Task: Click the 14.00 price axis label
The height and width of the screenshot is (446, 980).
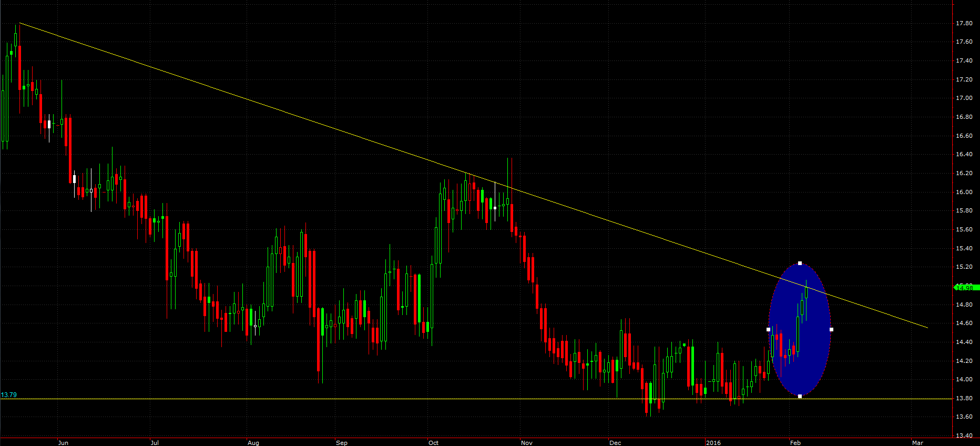Action: click(x=964, y=379)
